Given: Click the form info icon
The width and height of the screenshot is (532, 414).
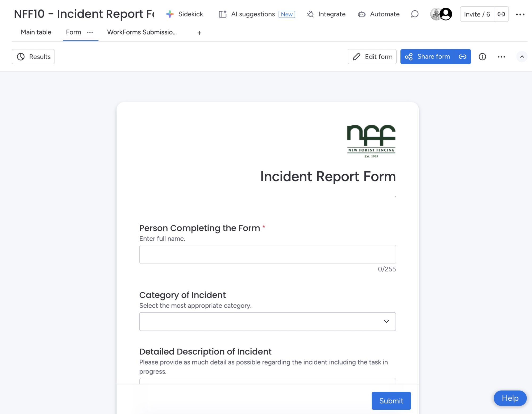Looking at the screenshot, I should (482, 57).
